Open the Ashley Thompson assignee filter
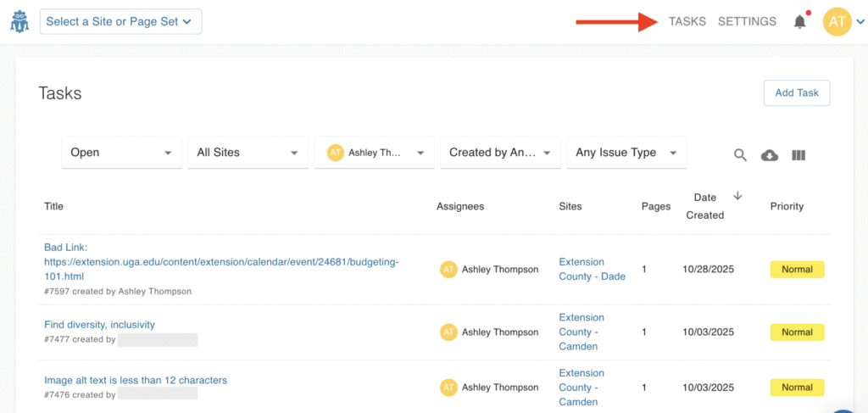The height and width of the screenshot is (413, 868). click(x=374, y=153)
